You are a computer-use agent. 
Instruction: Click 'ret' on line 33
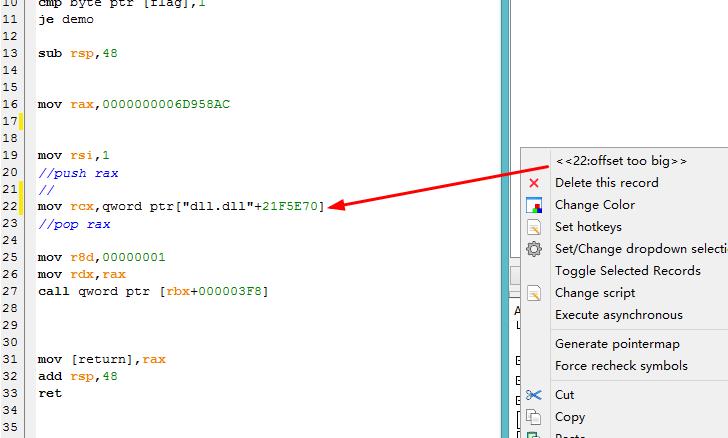click(x=50, y=393)
